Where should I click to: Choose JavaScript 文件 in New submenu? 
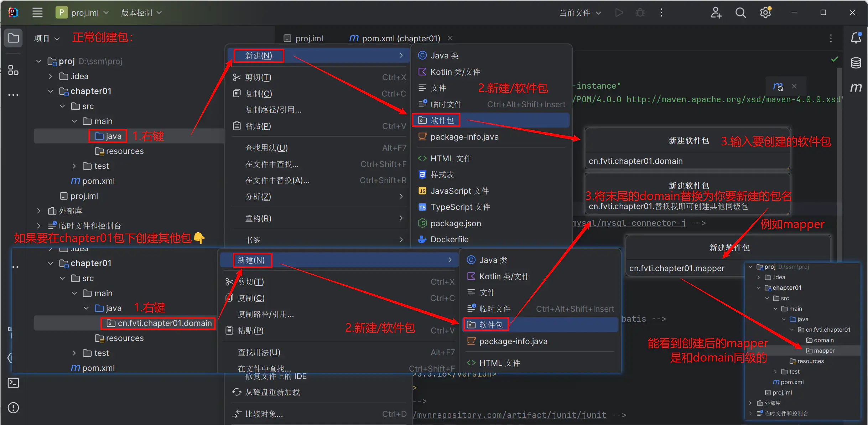(x=492, y=191)
